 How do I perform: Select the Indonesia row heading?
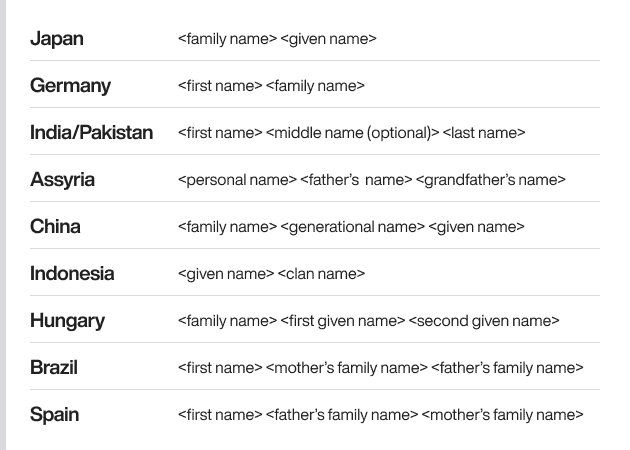pyautogui.click(x=72, y=274)
